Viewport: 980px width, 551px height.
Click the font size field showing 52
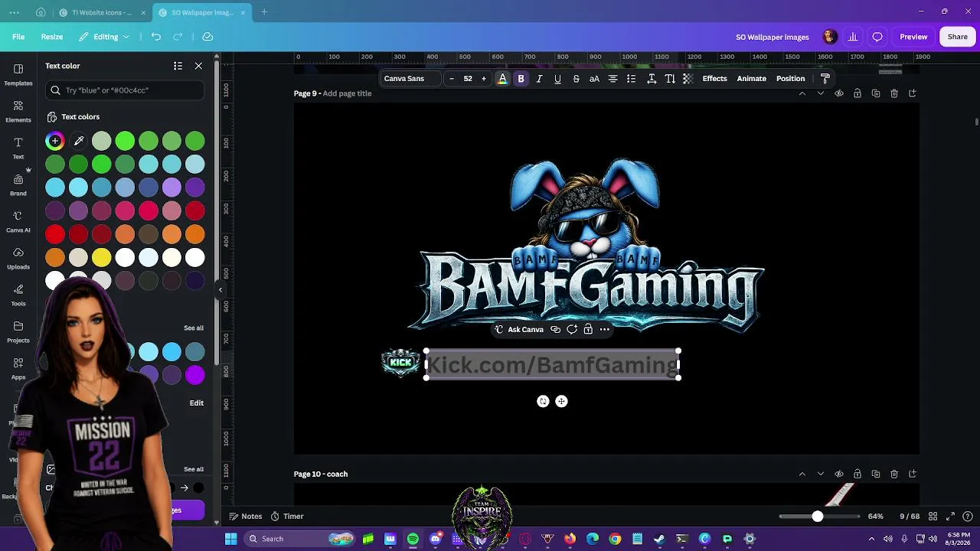[x=468, y=79]
